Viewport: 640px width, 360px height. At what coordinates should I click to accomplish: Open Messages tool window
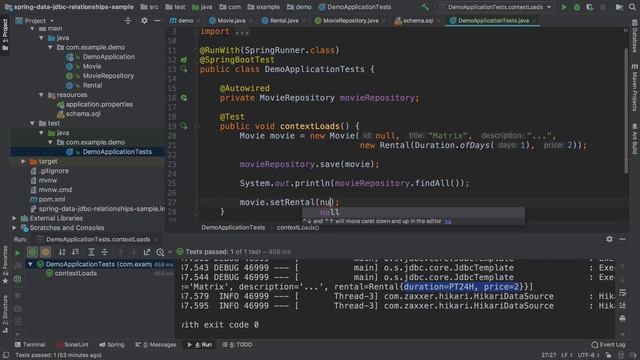coord(156,345)
